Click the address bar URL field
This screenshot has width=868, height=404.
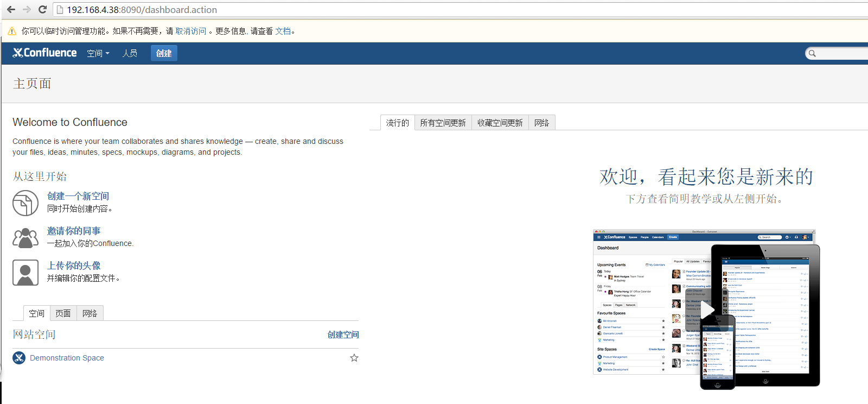click(461, 10)
